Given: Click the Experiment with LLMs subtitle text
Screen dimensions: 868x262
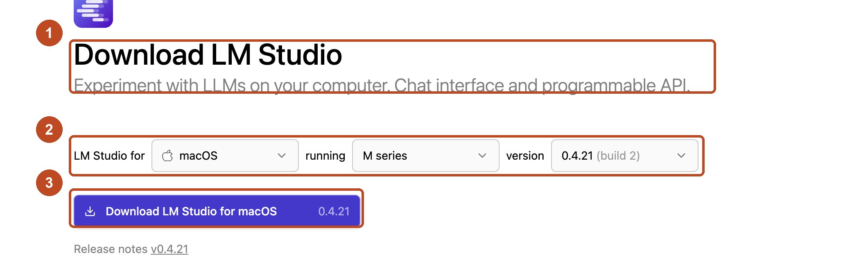Looking at the screenshot, I should click(x=382, y=86).
